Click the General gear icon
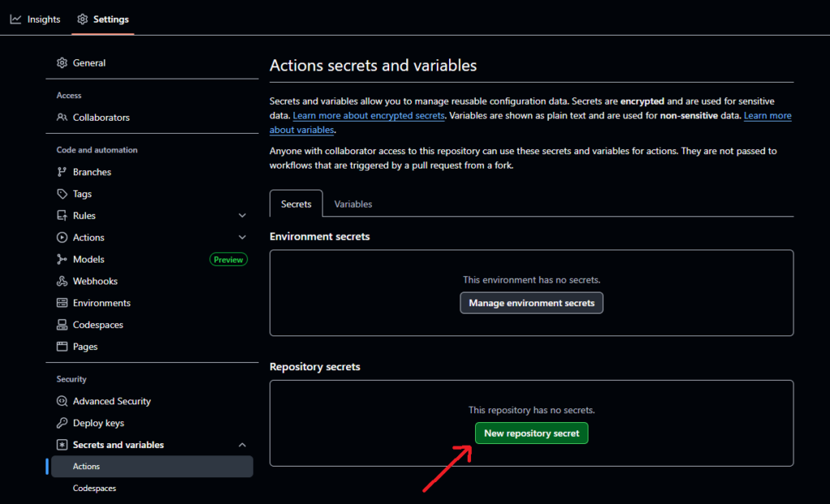 [x=62, y=63]
